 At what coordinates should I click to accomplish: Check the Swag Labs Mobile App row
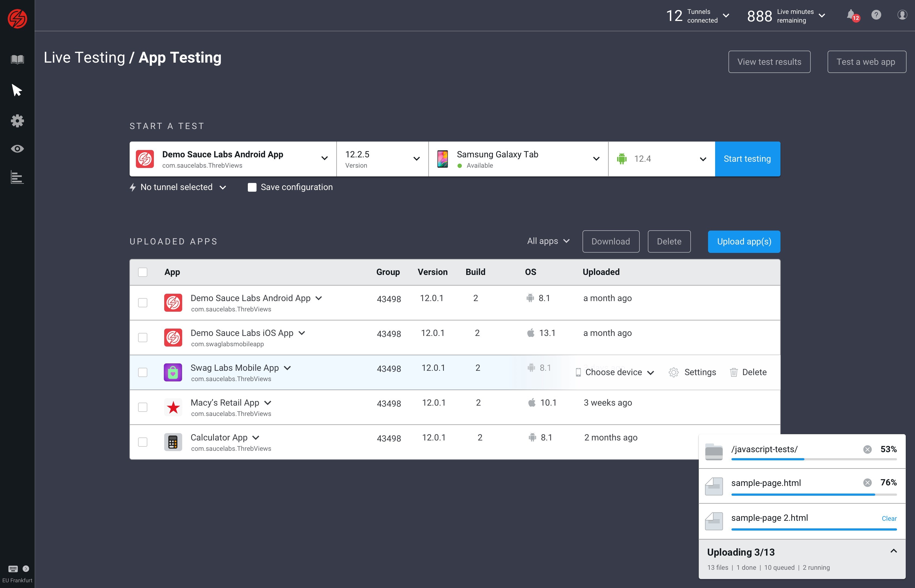tap(142, 372)
